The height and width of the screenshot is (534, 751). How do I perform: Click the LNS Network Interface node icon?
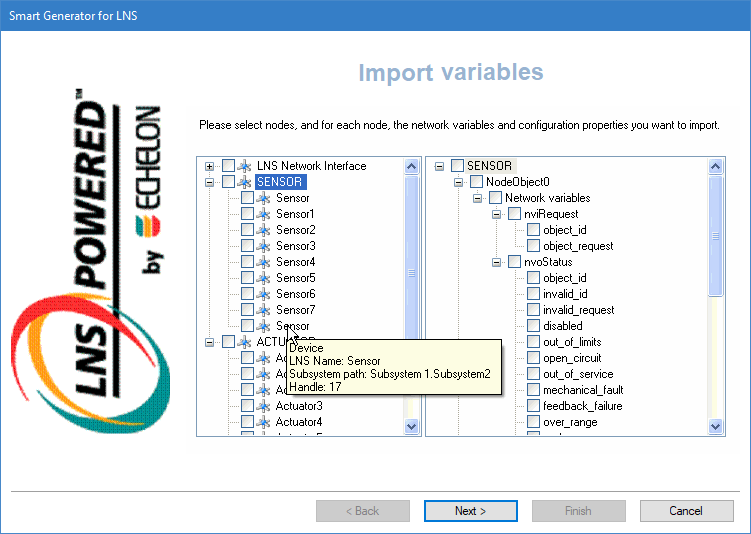(245, 166)
